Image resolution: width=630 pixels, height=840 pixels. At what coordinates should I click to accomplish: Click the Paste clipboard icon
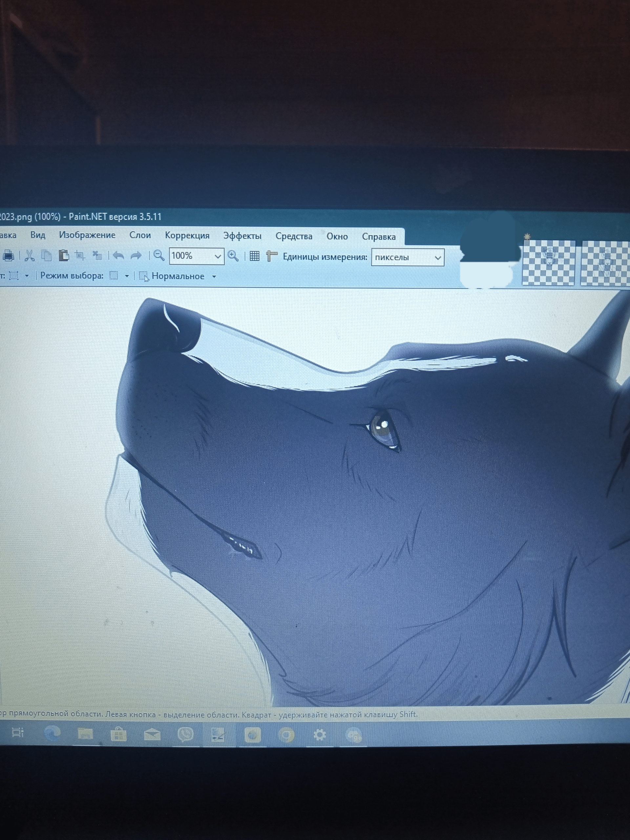[x=63, y=255]
